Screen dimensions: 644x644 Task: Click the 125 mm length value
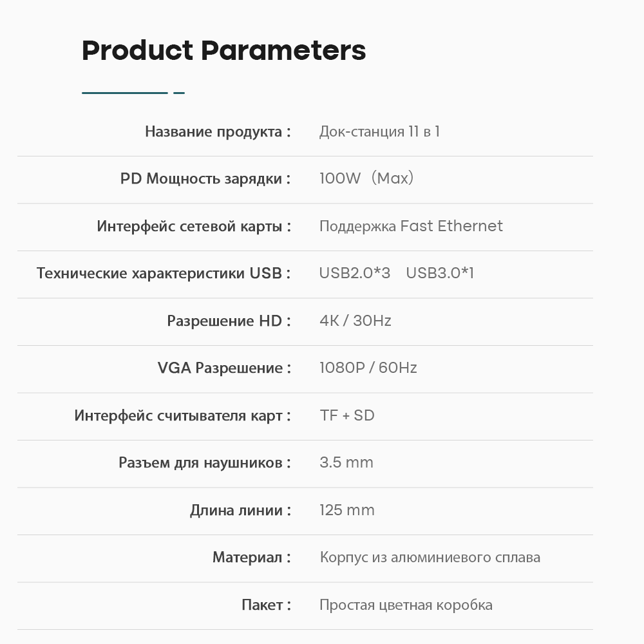(x=347, y=510)
